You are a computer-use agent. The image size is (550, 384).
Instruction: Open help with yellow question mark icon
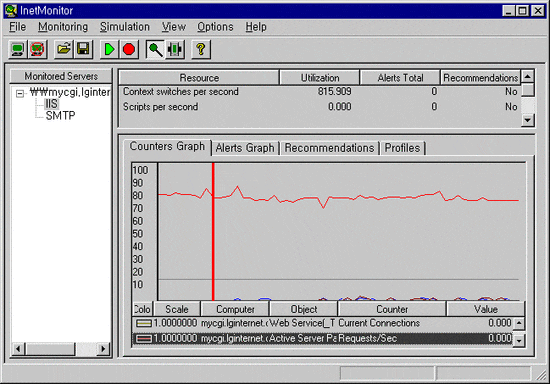pos(201,49)
